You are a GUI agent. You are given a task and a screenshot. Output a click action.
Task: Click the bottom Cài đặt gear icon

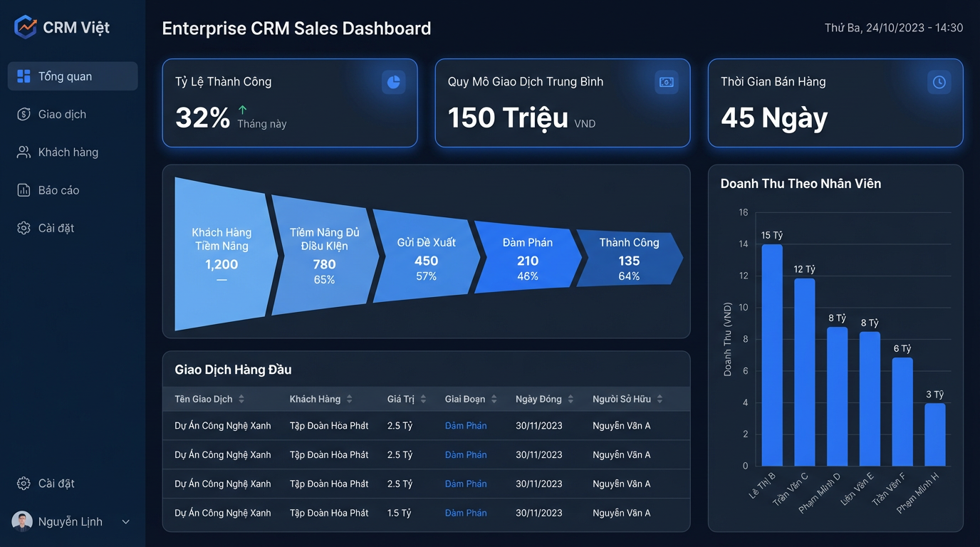pos(24,484)
